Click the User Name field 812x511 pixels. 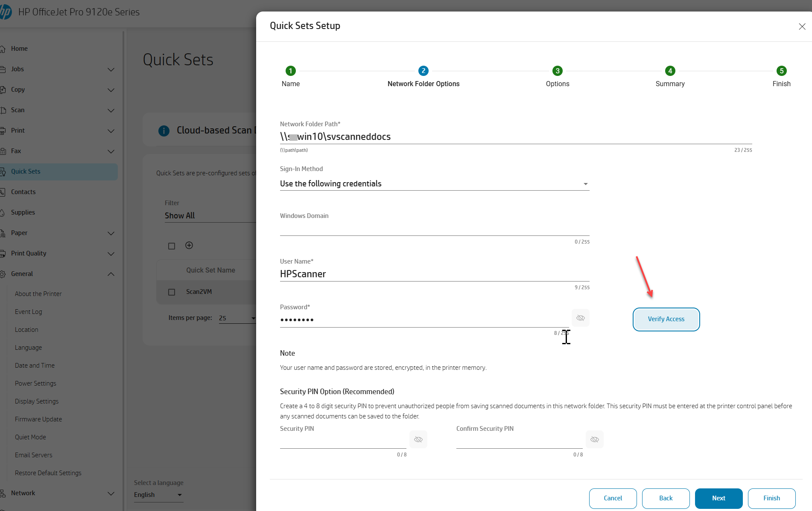[435, 274]
